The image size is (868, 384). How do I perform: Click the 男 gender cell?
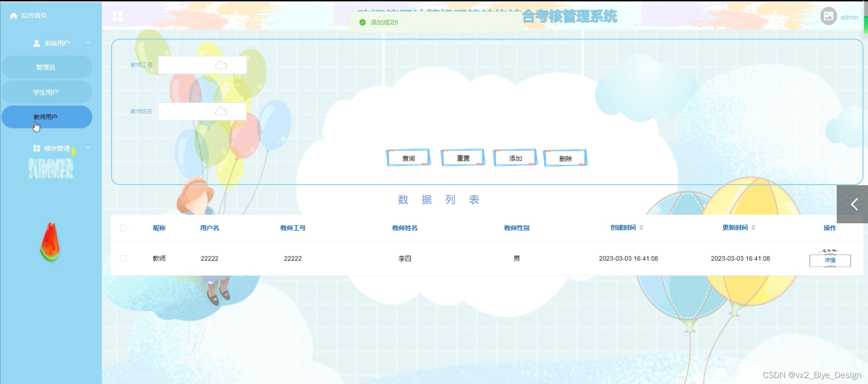point(517,258)
